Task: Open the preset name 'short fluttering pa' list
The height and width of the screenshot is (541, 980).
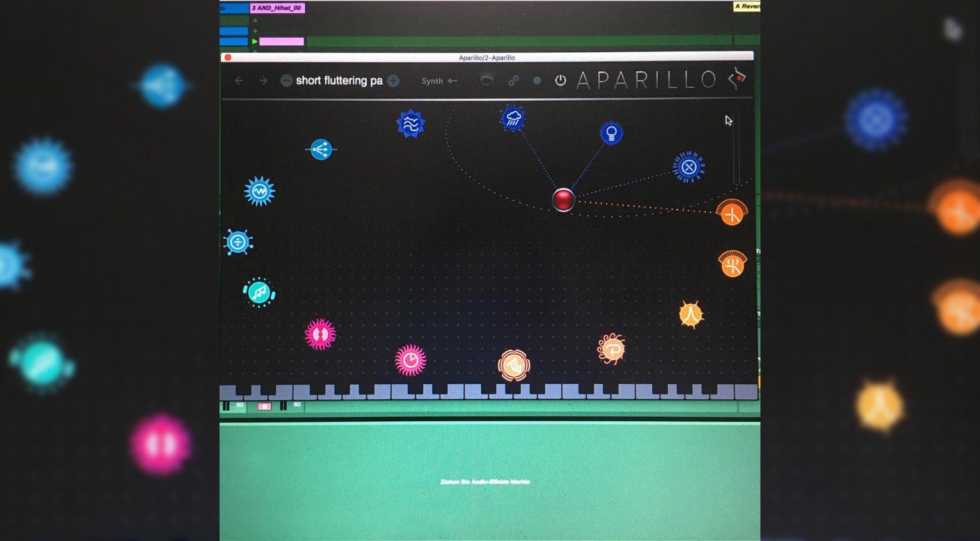Action: (x=339, y=81)
